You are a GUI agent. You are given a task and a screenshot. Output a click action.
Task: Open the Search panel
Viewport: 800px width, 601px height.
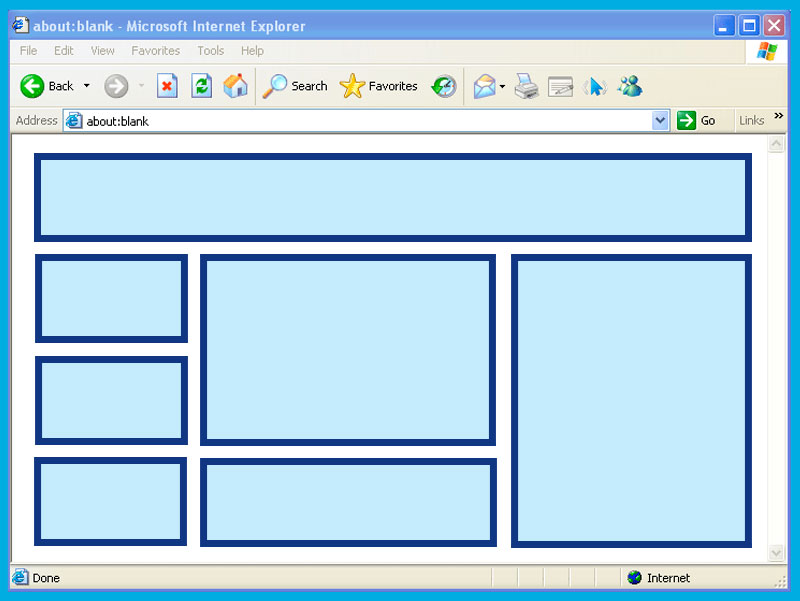295,86
